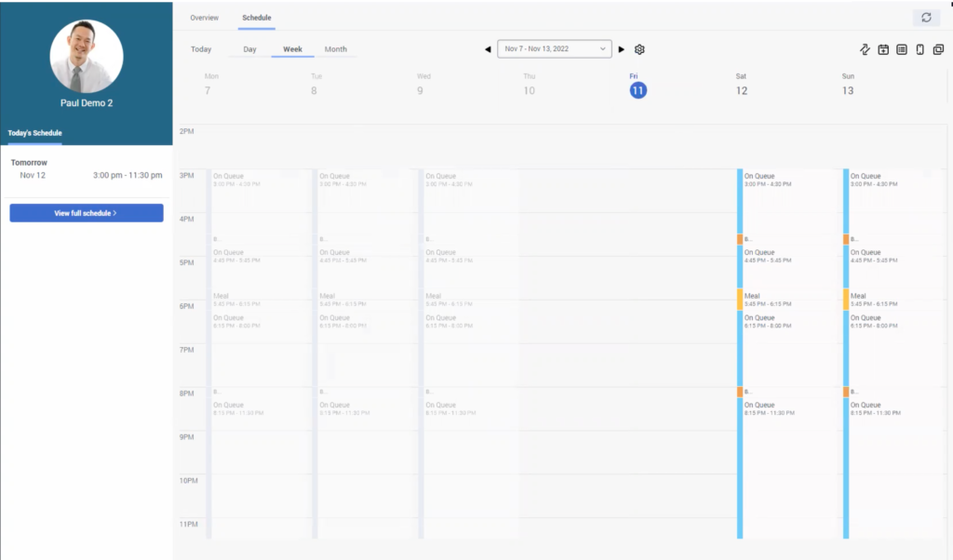The height and width of the screenshot is (560, 953).
Task: Open Sunday's 6:15 PM On Queue block
Action: coord(894,349)
